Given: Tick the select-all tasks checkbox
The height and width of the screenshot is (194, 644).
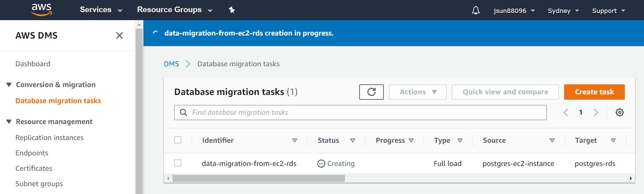Looking at the screenshot, I should (x=178, y=140).
